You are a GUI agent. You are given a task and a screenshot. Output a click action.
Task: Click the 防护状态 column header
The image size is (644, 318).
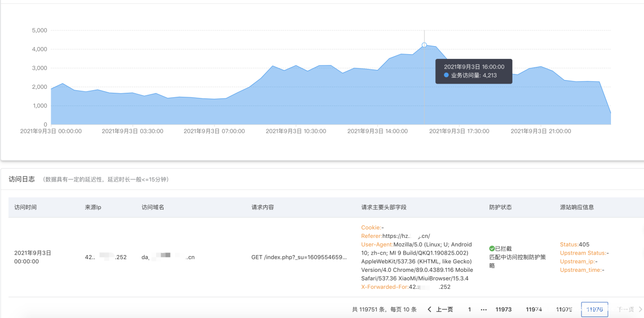click(x=500, y=207)
